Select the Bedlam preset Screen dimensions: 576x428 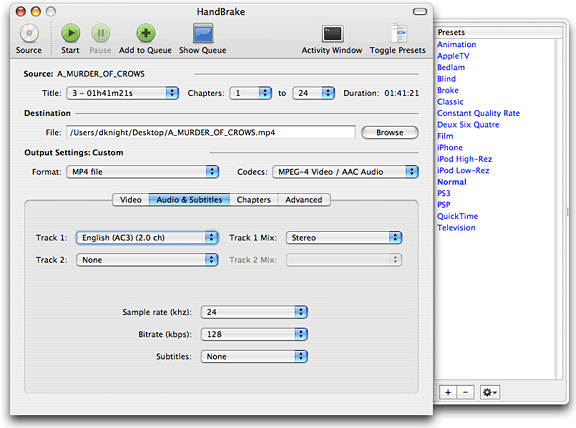pos(451,67)
